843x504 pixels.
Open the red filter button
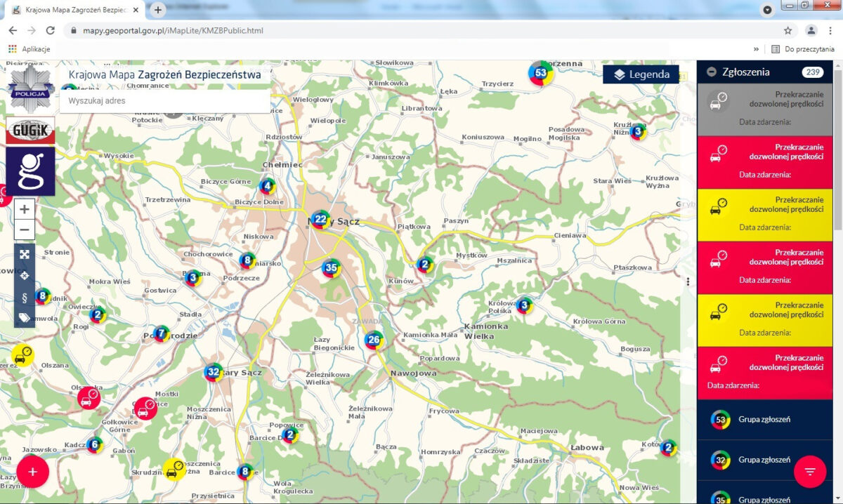pyautogui.click(x=809, y=471)
